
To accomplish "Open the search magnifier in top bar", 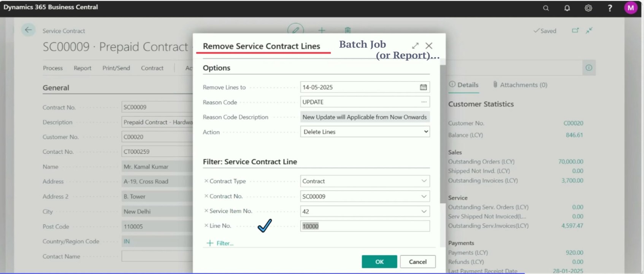I will click(546, 8).
